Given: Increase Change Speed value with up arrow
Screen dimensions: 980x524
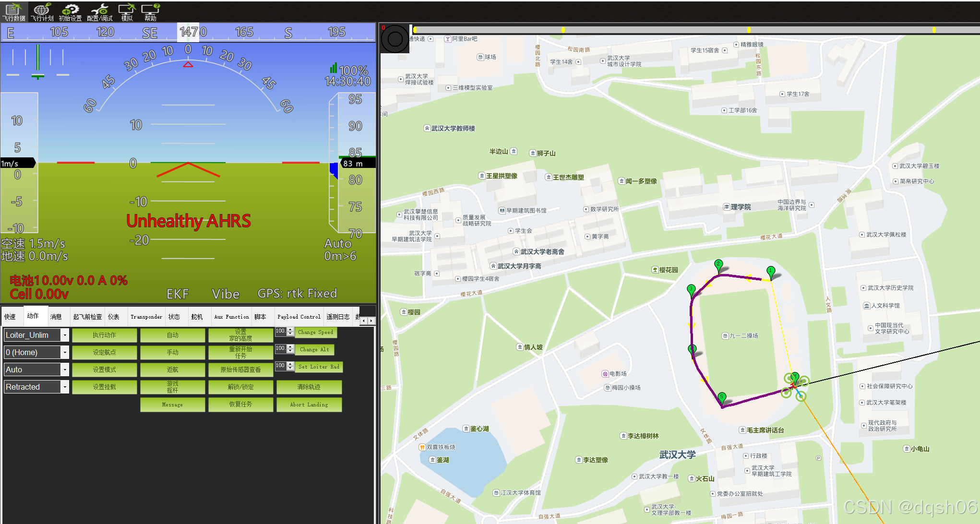Looking at the screenshot, I should click(290, 330).
